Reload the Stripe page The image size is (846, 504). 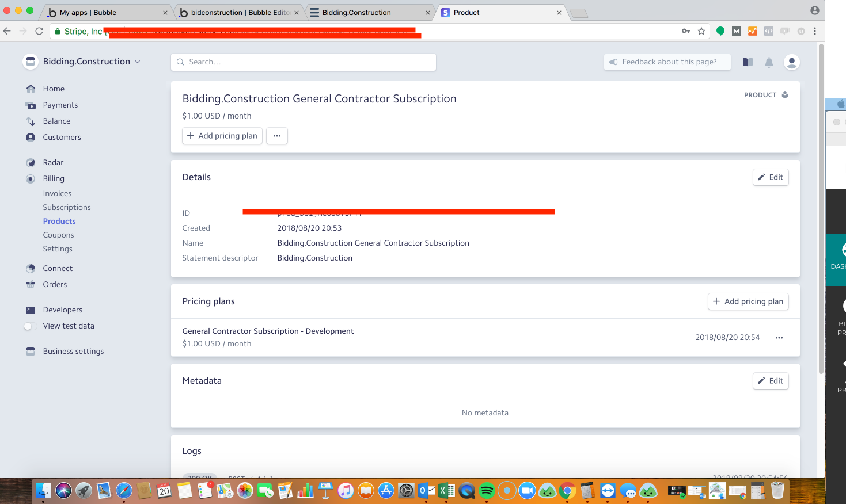39,31
